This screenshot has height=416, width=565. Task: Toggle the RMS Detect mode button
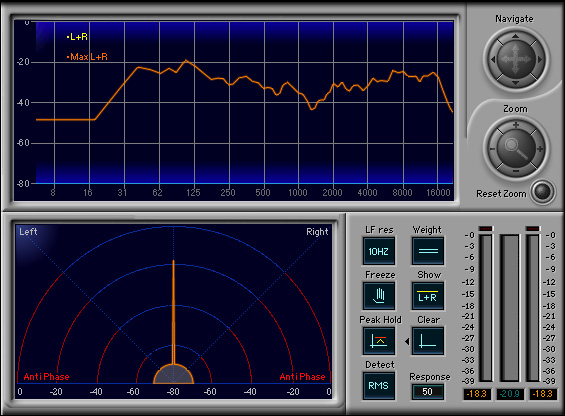(379, 386)
